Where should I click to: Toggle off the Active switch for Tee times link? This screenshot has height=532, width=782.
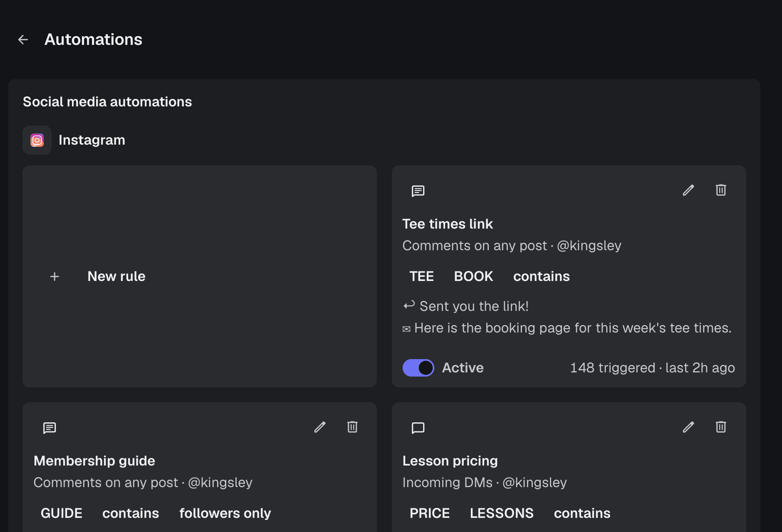pos(418,368)
